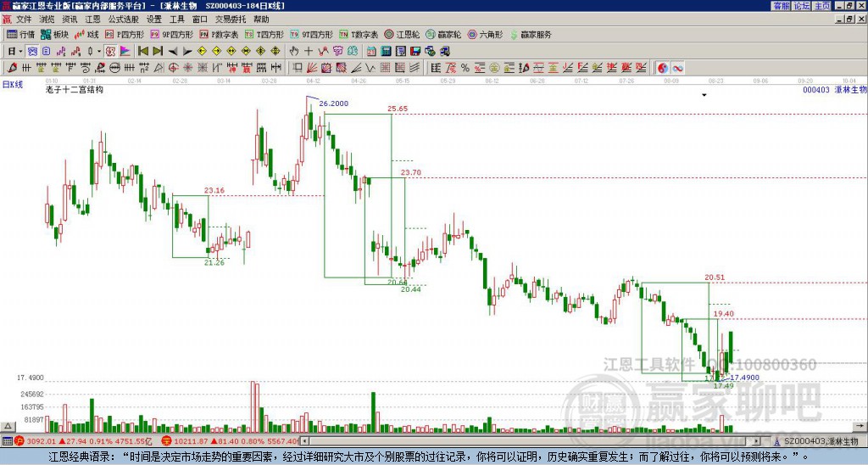Click the 26.2000 high price label
This screenshot has width=868, height=465.
334,103
